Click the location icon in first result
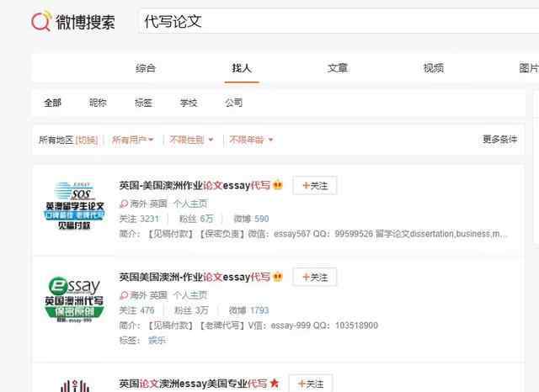 124,204
